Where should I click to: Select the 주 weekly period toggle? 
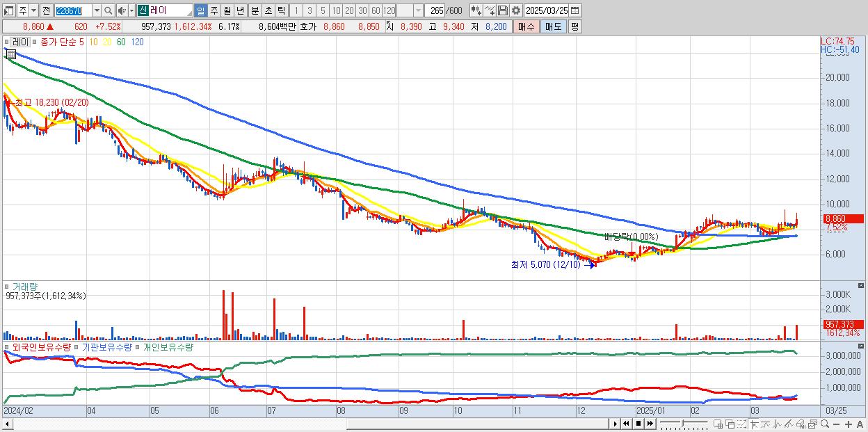click(214, 10)
